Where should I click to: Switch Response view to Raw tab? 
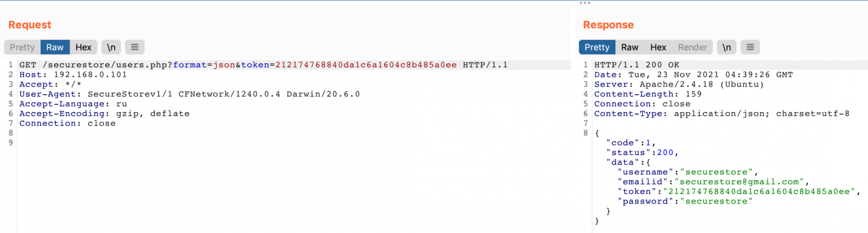(630, 47)
